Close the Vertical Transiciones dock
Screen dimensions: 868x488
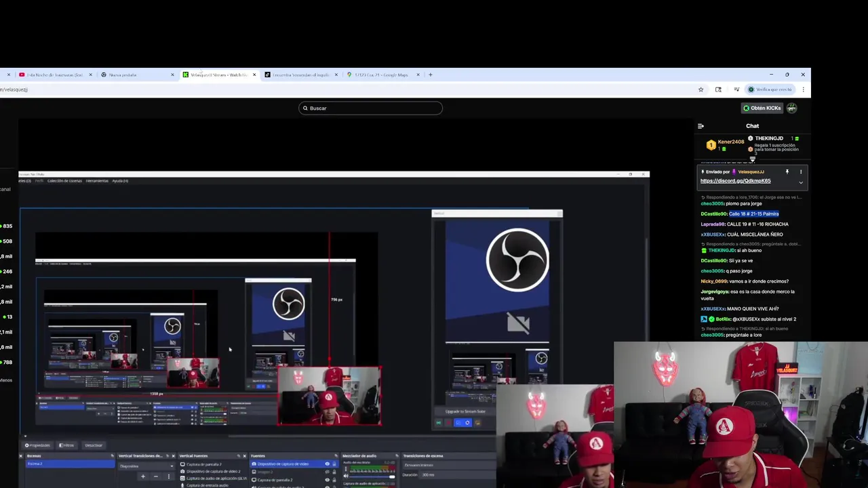174,456
